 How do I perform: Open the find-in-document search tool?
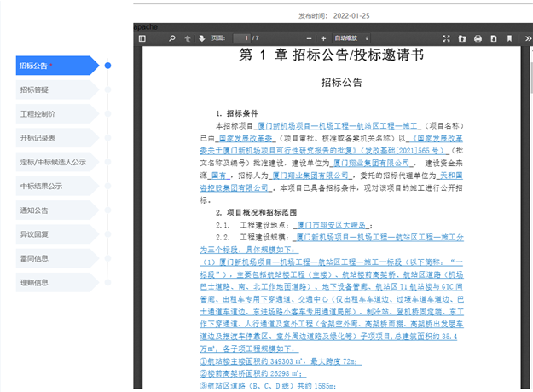click(172, 38)
